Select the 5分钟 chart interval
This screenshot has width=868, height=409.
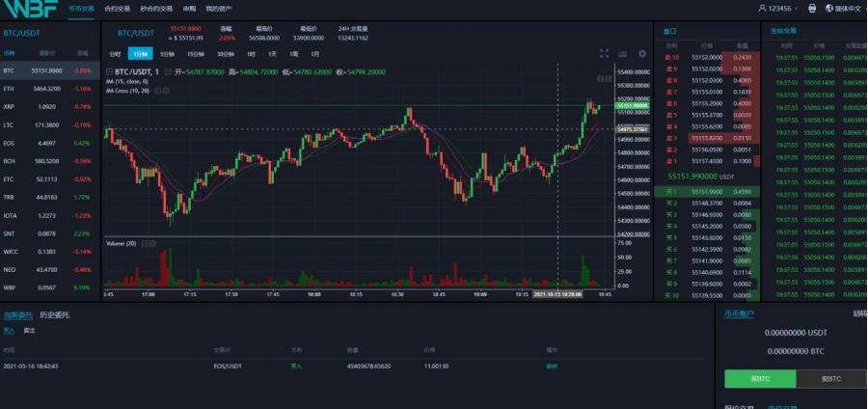(x=168, y=54)
